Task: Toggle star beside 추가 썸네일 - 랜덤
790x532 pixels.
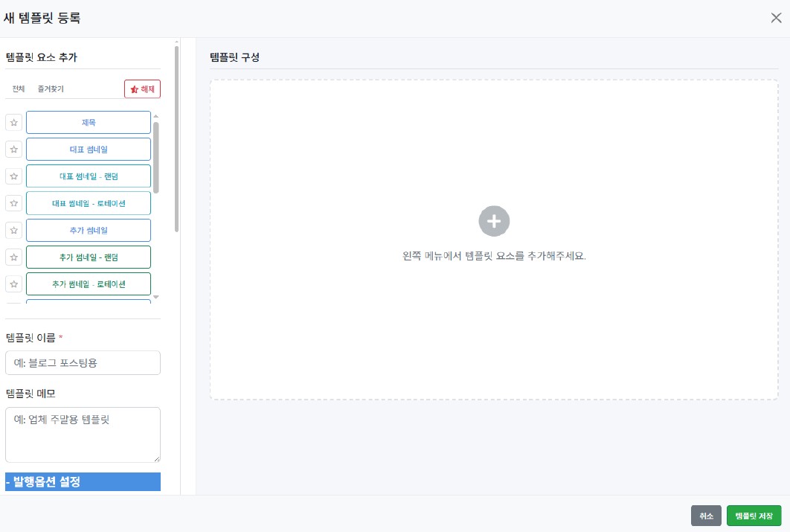Action: click(x=13, y=257)
